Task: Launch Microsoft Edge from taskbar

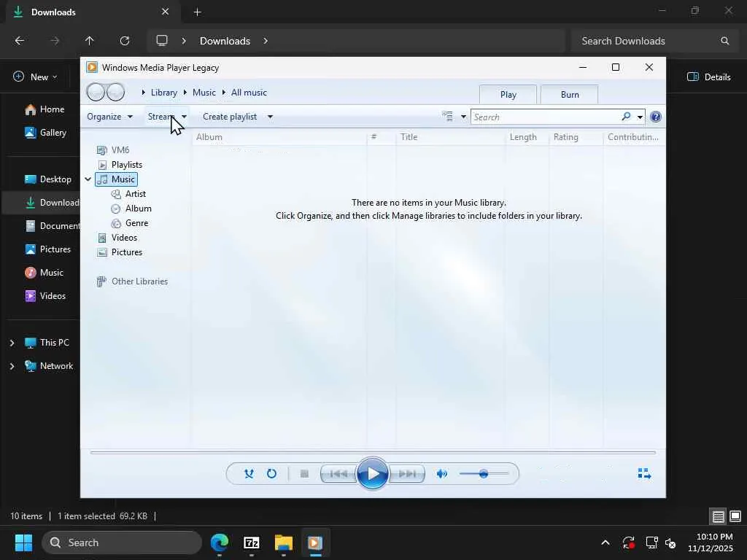Action: pyautogui.click(x=220, y=542)
